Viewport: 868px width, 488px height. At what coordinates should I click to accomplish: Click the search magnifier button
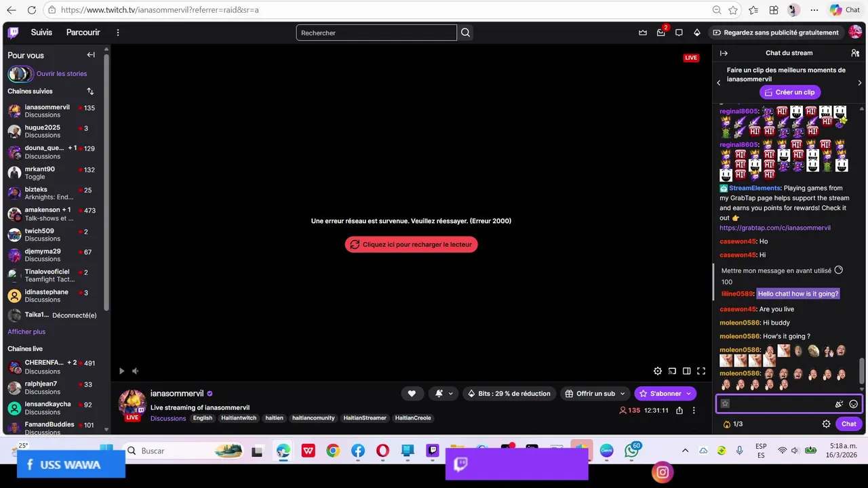[x=465, y=33]
